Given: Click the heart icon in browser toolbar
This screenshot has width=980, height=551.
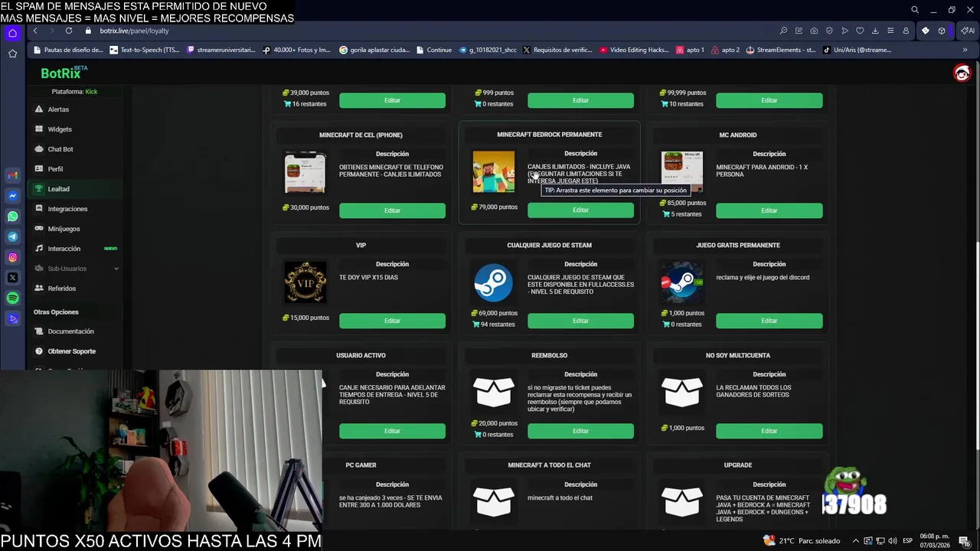Looking at the screenshot, I should click(860, 31).
